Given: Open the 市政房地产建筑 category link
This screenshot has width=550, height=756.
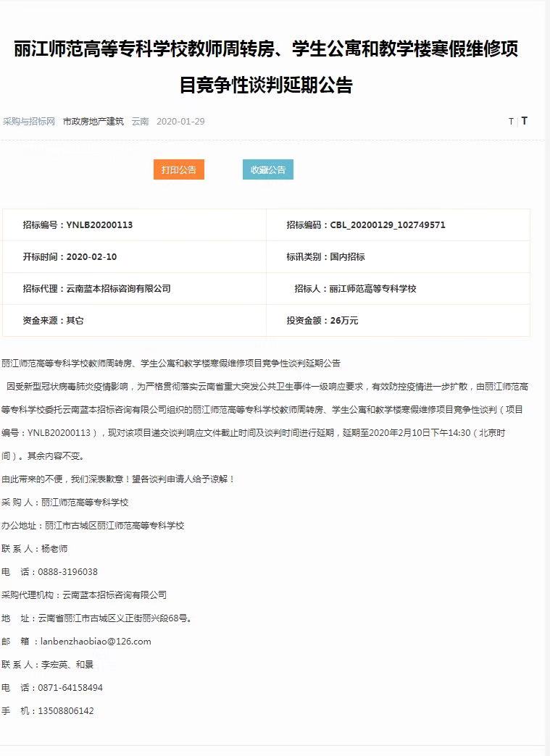Looking at the screenshot, I should click(x=93, y=122).
